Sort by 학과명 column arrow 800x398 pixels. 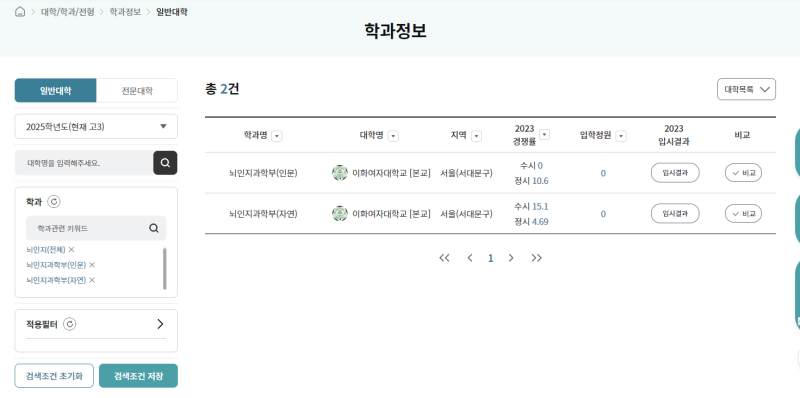point(277,136)
